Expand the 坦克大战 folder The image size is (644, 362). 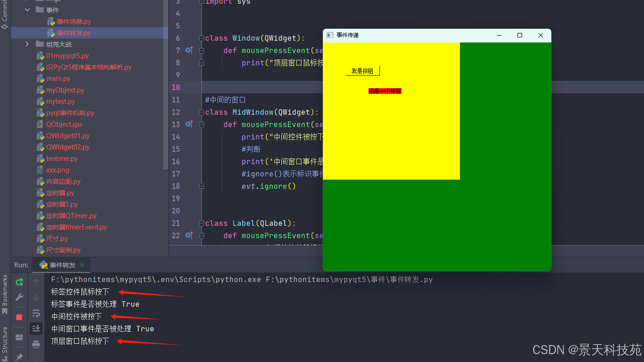[27, 44]
